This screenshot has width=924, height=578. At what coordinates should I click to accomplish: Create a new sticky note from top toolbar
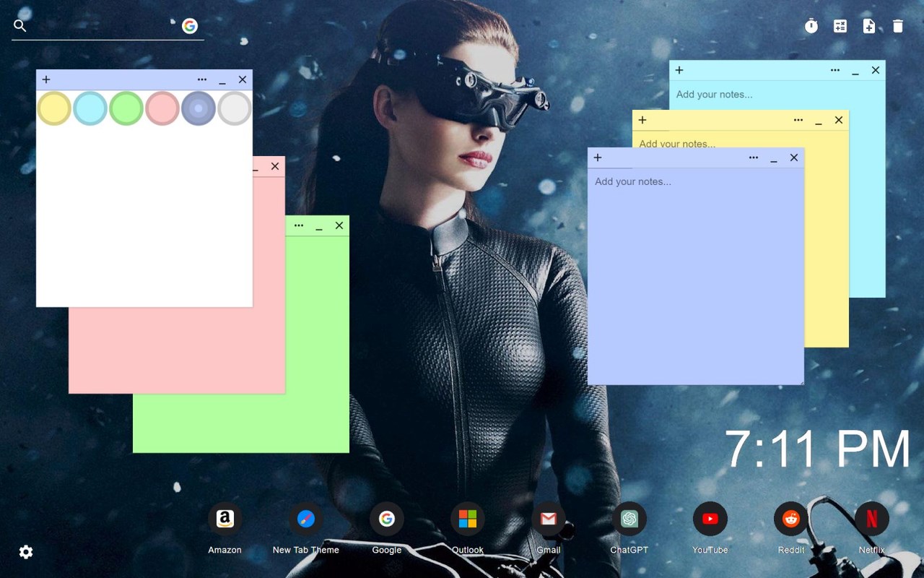(x=869, y=26)
